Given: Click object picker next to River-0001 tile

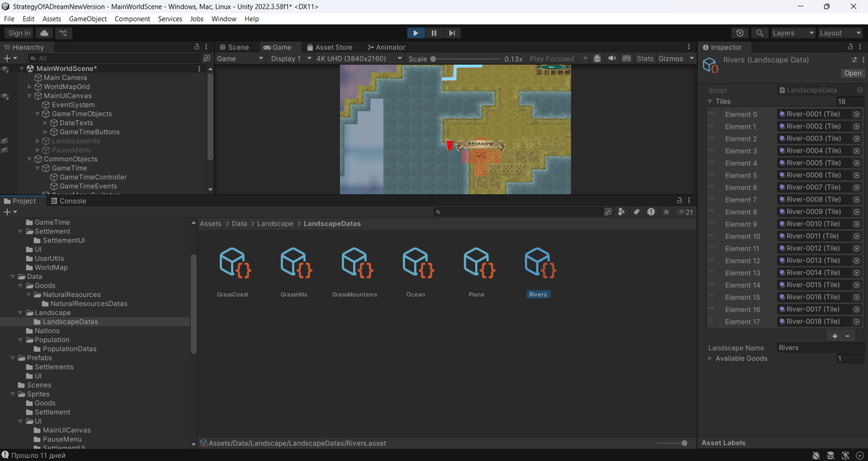Looking at the screenshot, I should pyautogui.click(x=857, y=114).
